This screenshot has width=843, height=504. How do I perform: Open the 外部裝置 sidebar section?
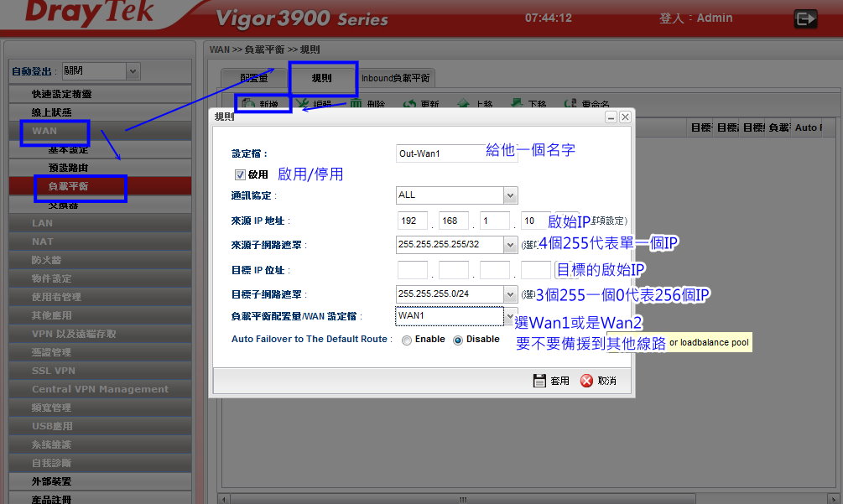tap(100, 481)
